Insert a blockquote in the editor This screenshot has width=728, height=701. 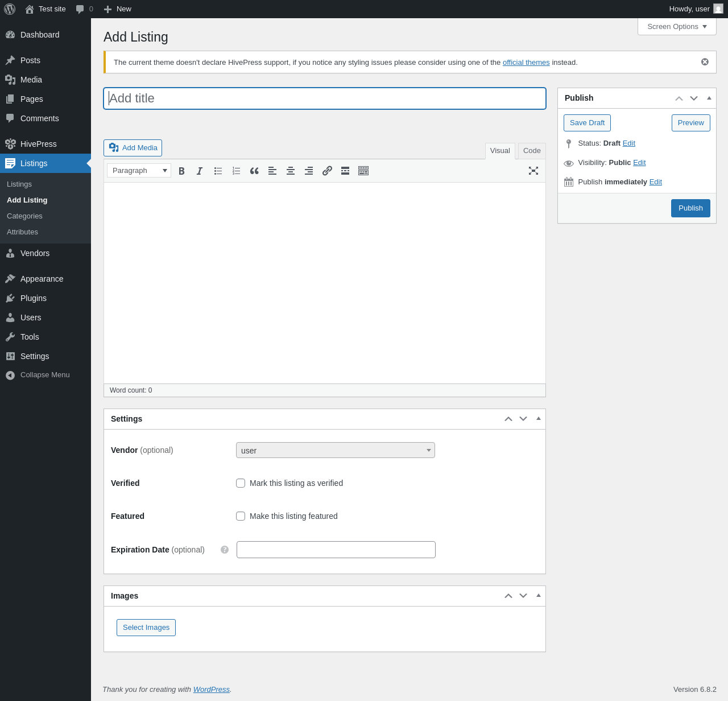coord(254,171)
